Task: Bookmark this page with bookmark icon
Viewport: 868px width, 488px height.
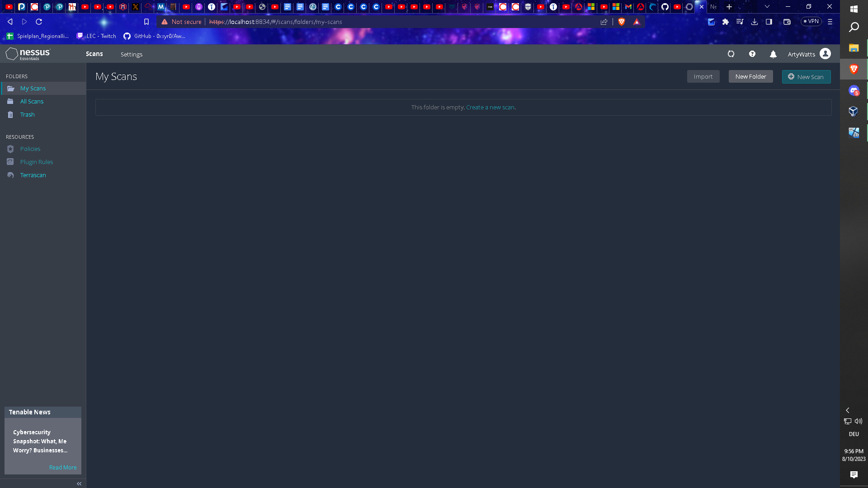Action: [146, 22]
